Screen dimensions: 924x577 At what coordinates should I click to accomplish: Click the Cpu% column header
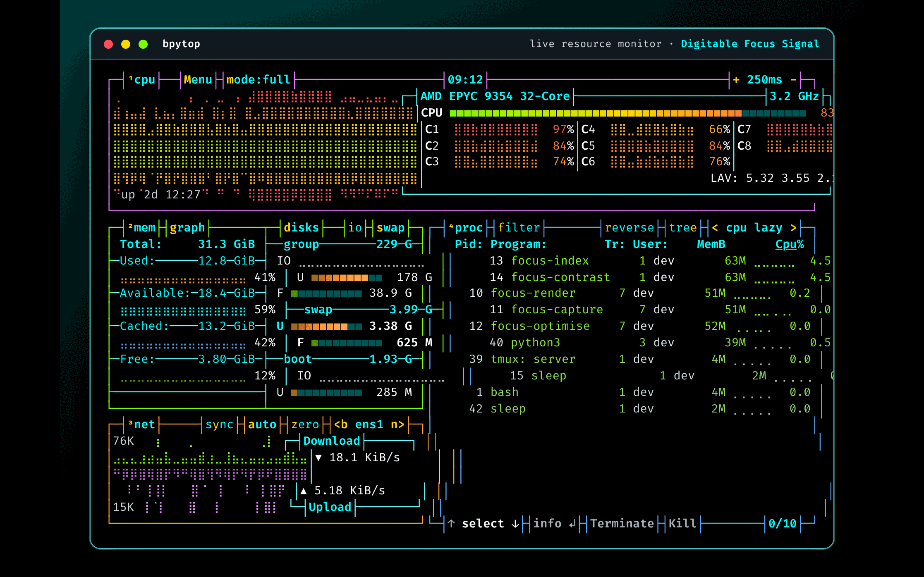[x=790, y=244]
